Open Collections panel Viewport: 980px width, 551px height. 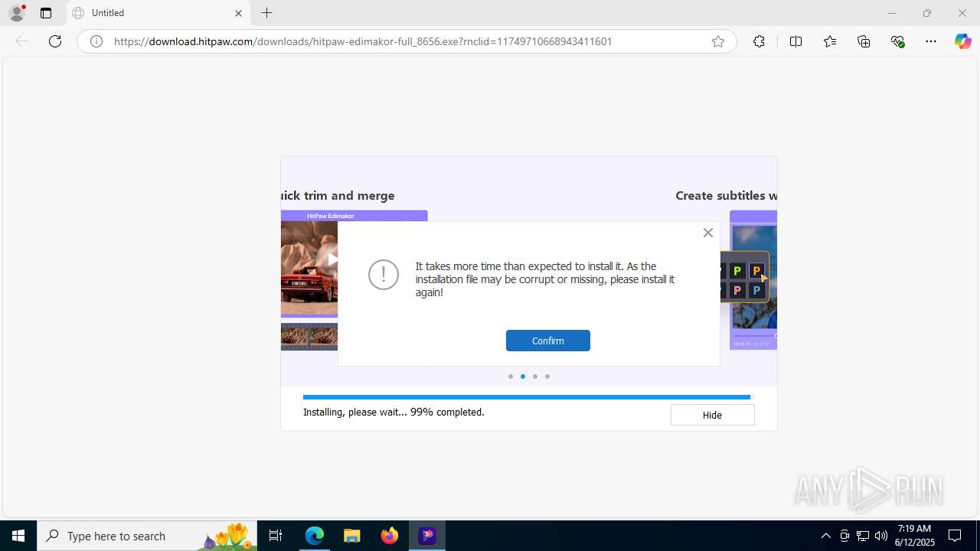(864, 41)
